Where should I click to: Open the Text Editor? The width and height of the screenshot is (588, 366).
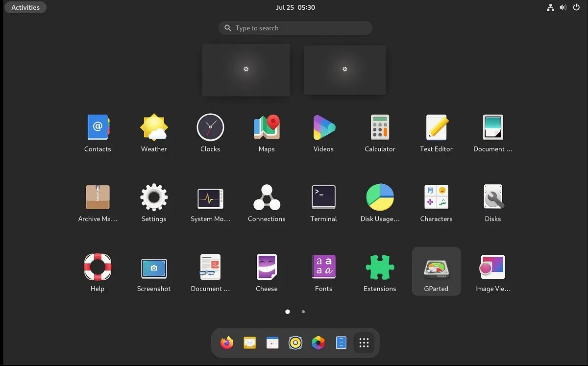click(436, 132)
